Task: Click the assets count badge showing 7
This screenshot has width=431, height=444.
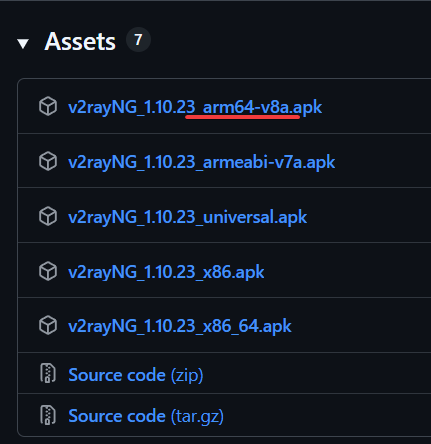Action: 138,40
